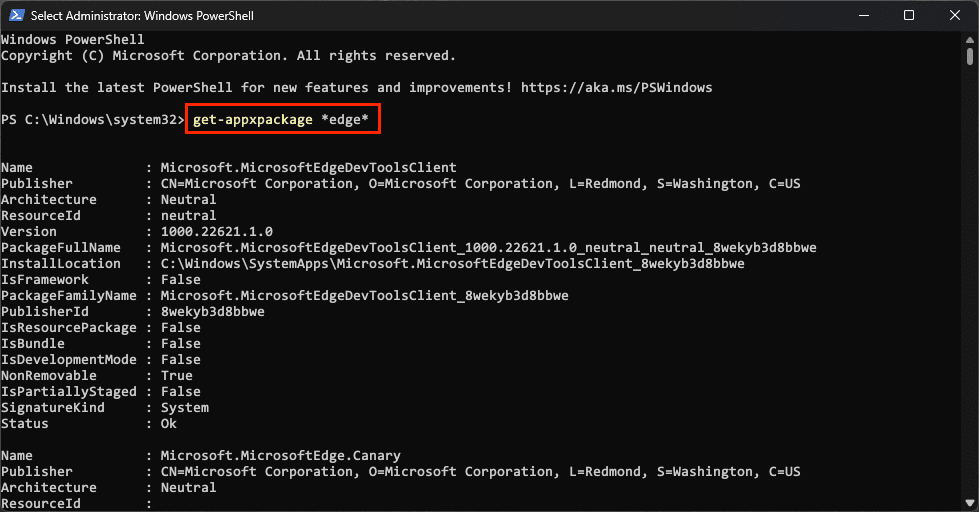This screenshot has height=512, width=979.
Task: Click the PackageFamilyName value for DevToolsClient
Action: [365, 296]
